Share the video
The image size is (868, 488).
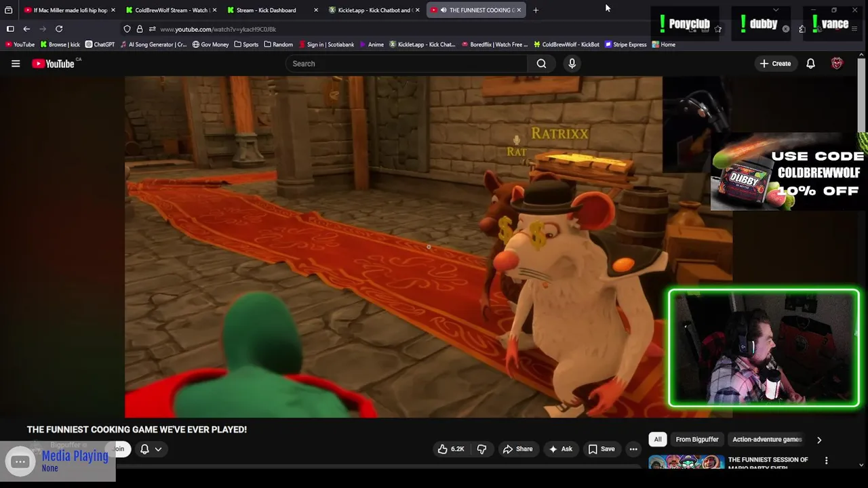point(517,449)
